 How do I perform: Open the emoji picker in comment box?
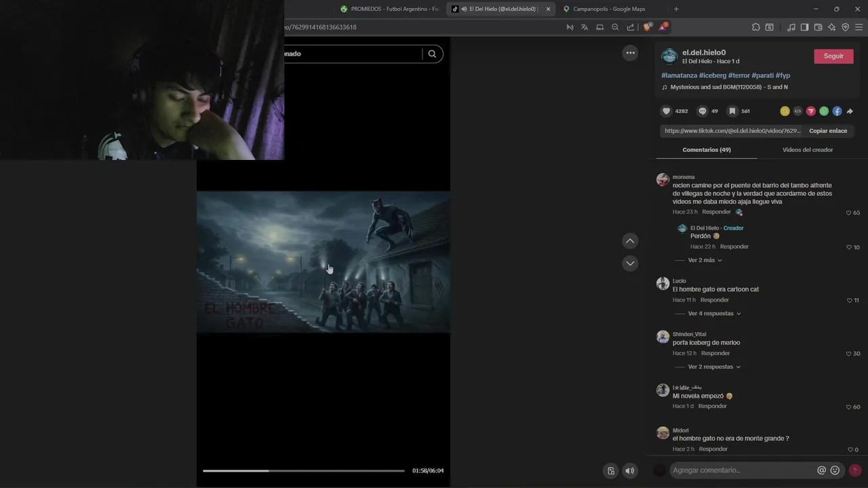835,470
